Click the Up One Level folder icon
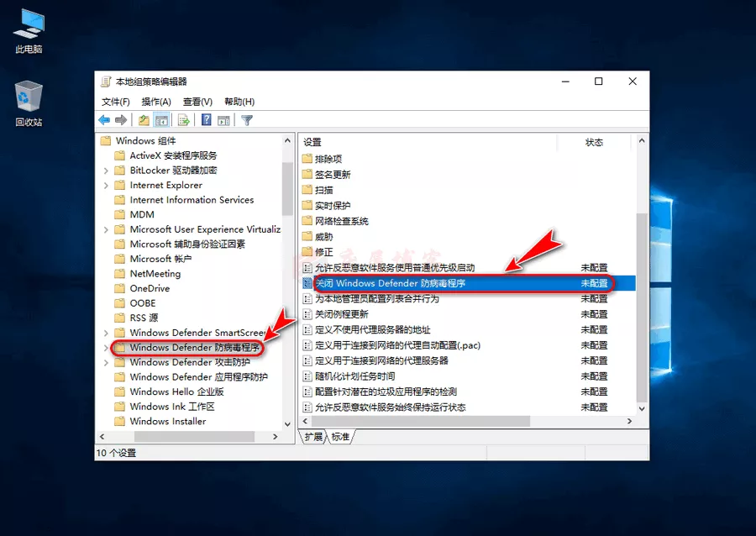 (144, 120)
